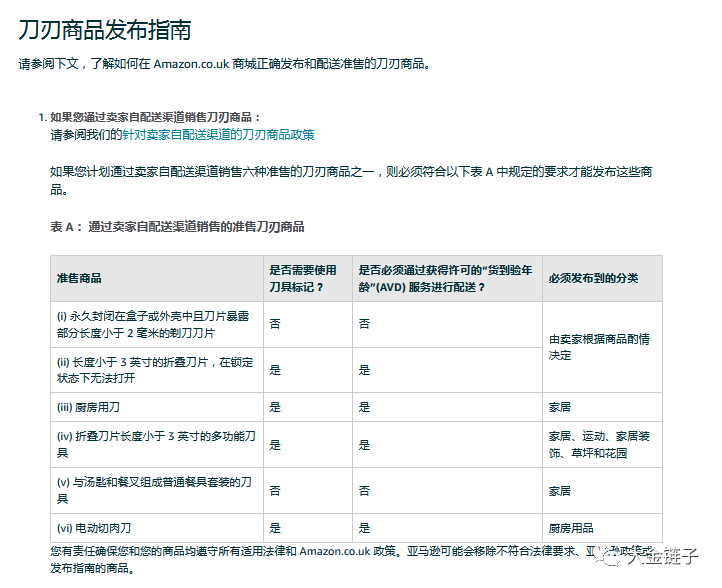Image resolution: width=722 pixels, height=588 pixels.
Task: Click 否 under AVD for row (v)
Action: coord(364,491)
